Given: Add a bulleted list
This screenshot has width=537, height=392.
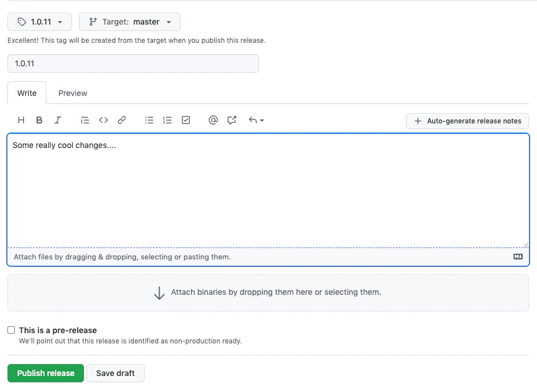Looking at the screenshot, I should click(x=149, y=120).
